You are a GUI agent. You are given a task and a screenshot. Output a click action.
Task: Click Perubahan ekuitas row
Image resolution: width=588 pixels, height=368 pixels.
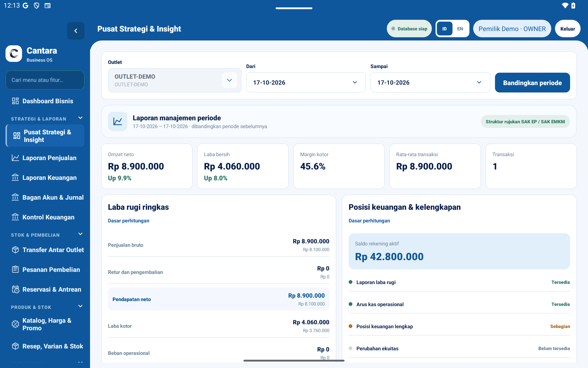coord(459,348)
